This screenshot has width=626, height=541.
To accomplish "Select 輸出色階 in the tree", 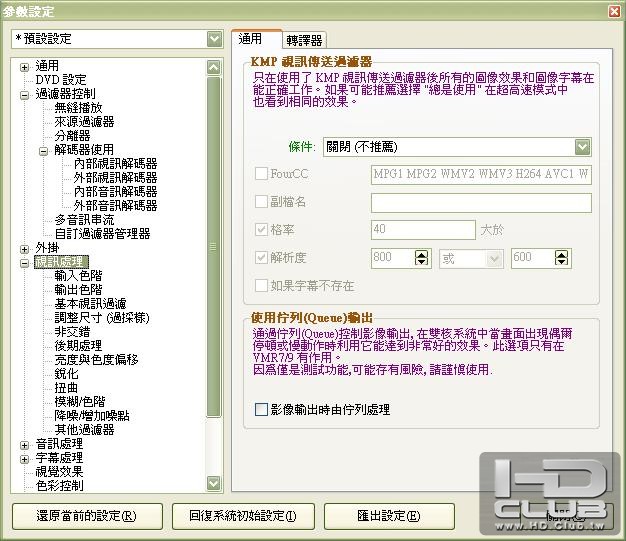I will click(x=78, y=289).
